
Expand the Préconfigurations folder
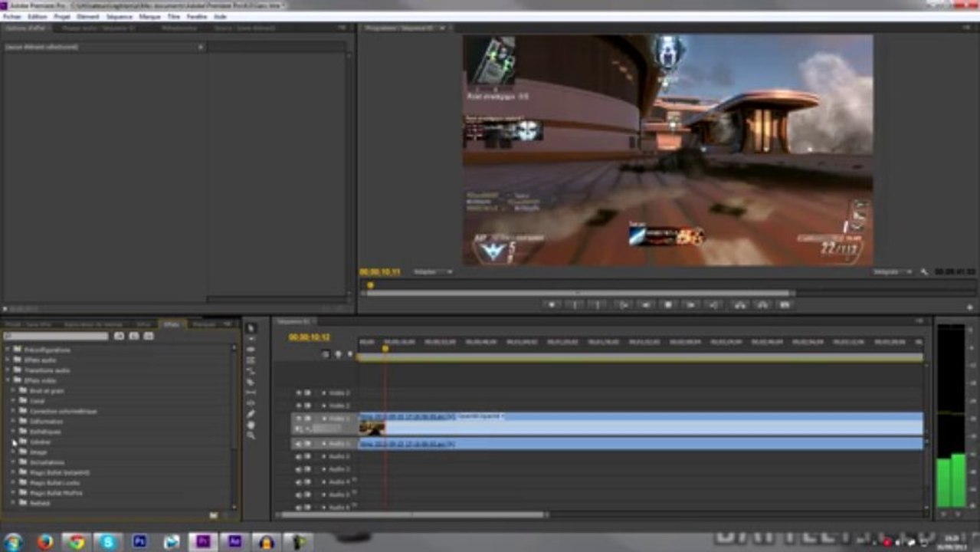point(8,350)
